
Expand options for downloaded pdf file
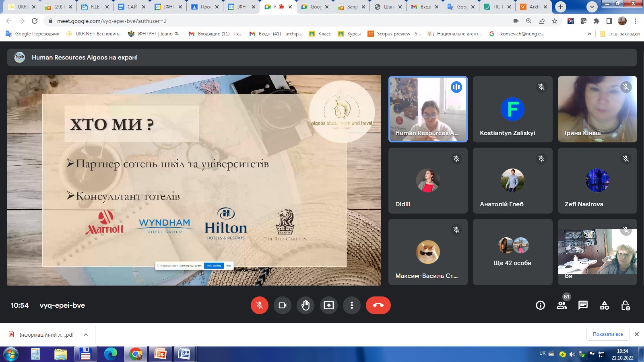click(86, 335)
